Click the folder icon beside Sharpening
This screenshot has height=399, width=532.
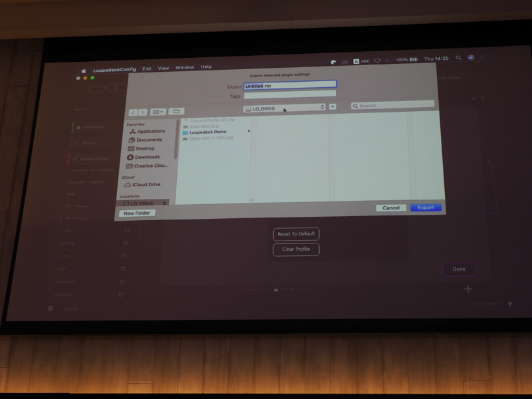(122, 281)
